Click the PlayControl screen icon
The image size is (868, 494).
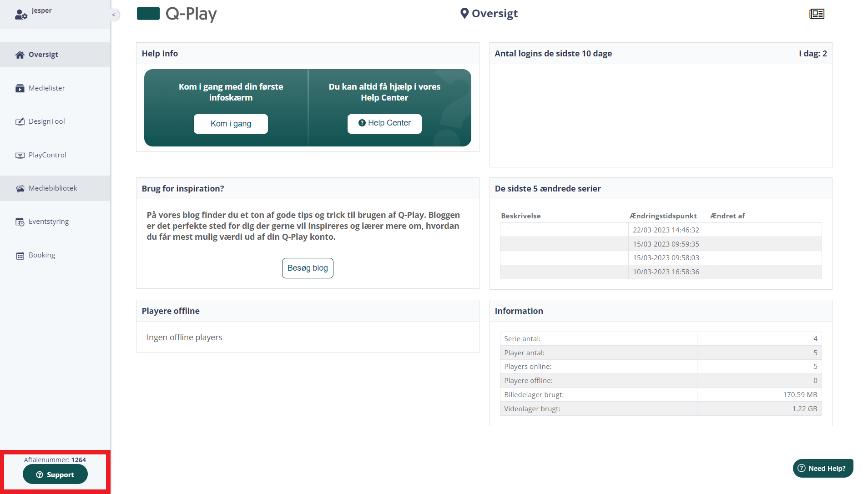[x=20, y=155]
